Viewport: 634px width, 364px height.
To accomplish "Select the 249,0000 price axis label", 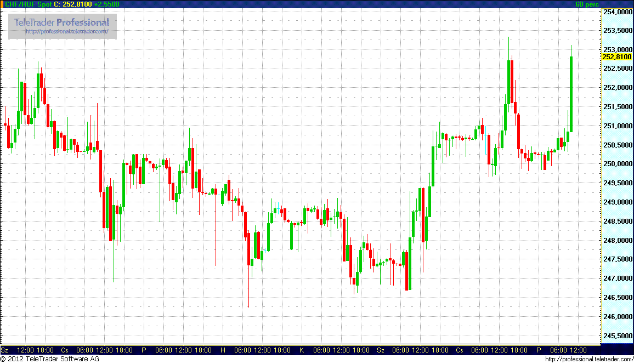I will tap(618, 202).
